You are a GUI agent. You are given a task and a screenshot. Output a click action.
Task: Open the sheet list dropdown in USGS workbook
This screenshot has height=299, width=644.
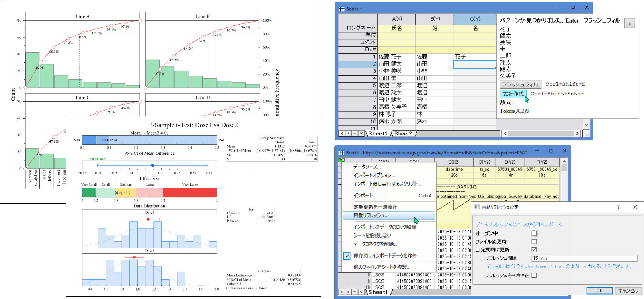pos(361,292)
